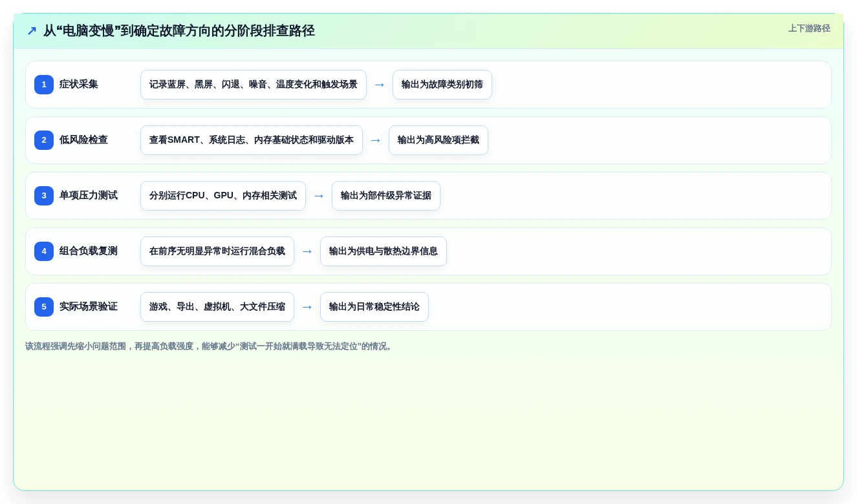
Task: Select the 输出为故障类别初筛 output box
Action: 442,85
